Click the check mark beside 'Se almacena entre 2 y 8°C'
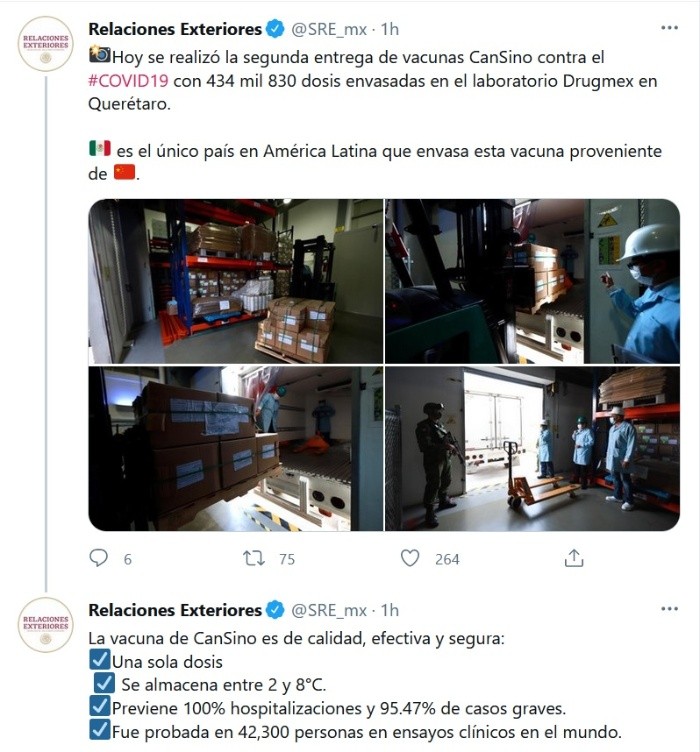This screenshot has height=752, width=700. tap(104, 682)
